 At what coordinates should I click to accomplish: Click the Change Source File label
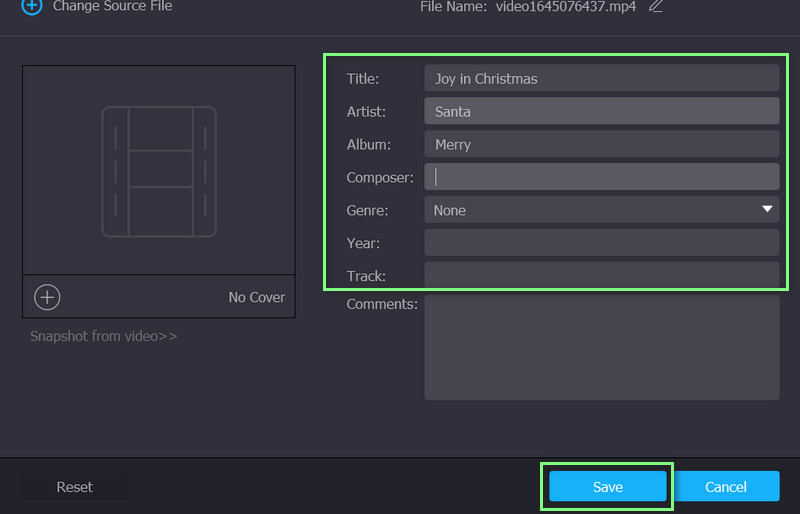click(112, 6)
